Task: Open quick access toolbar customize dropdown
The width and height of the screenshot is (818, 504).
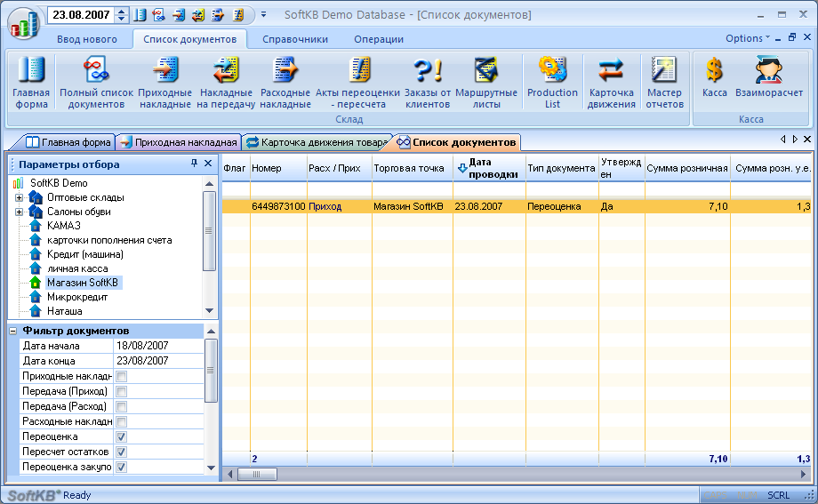Action: 263,14
